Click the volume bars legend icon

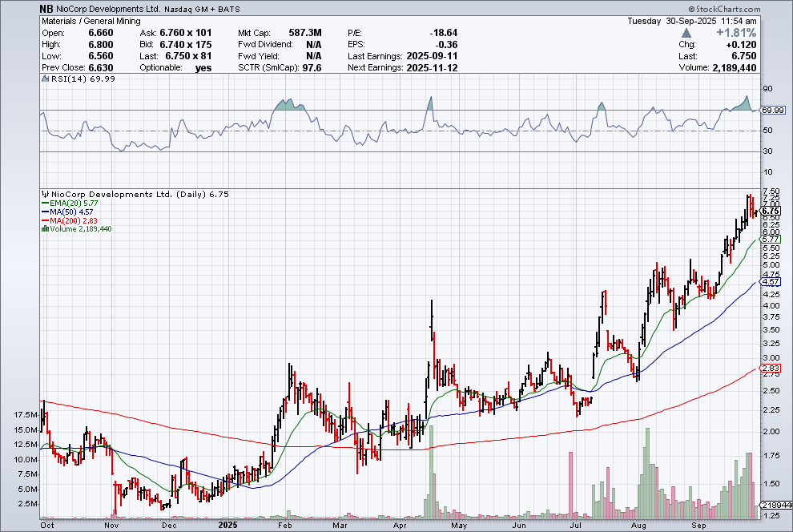click(45, 229)
